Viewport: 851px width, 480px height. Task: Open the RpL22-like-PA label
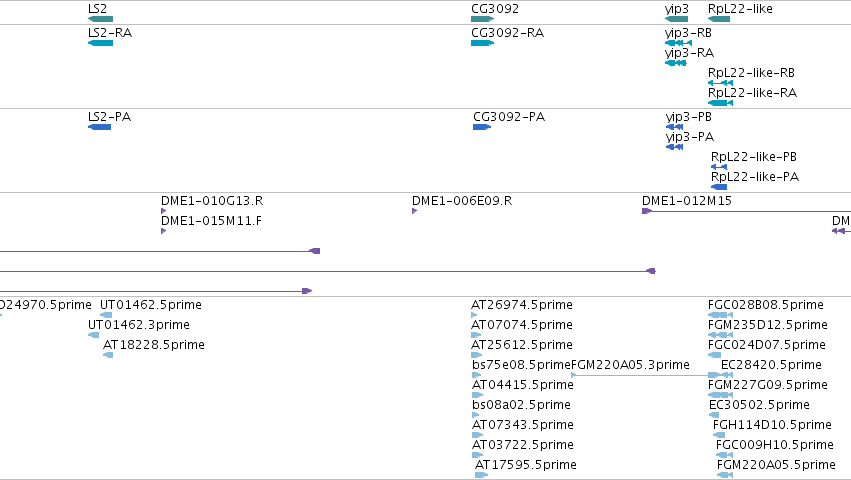(755, 176)
